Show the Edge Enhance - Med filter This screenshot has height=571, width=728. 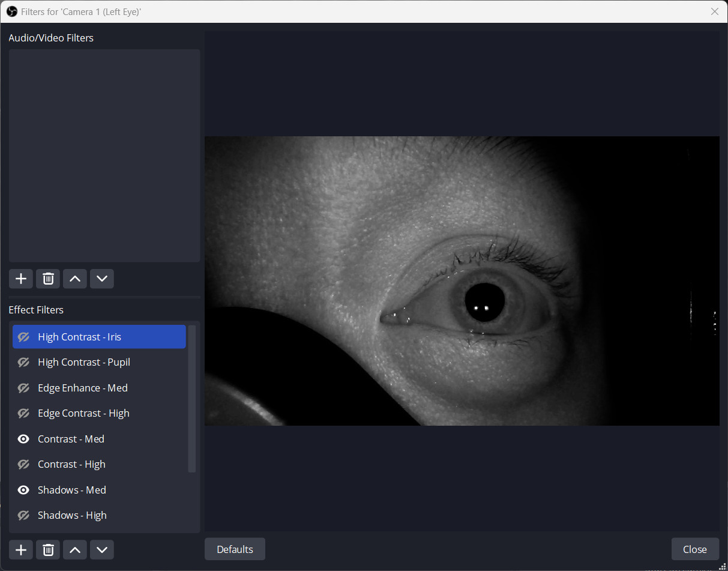pyautogui.click(x=23, y=387)
